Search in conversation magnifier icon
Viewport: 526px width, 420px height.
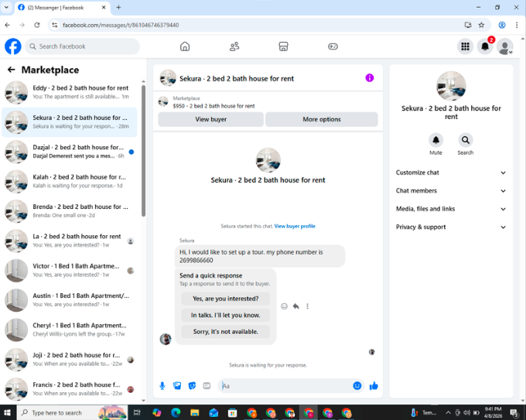click(466, 140)
